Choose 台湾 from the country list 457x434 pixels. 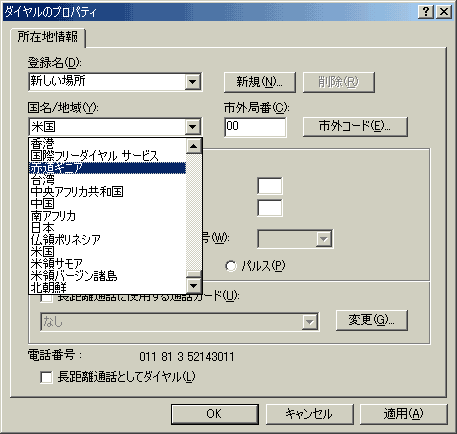tap(107, 180)
